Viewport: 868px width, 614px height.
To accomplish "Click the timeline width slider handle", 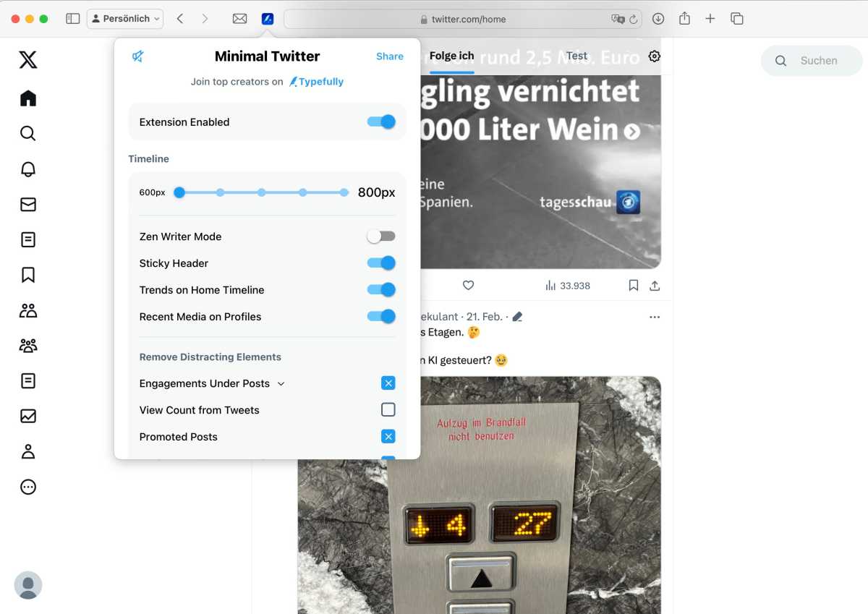I will click(x=179, y=192).
